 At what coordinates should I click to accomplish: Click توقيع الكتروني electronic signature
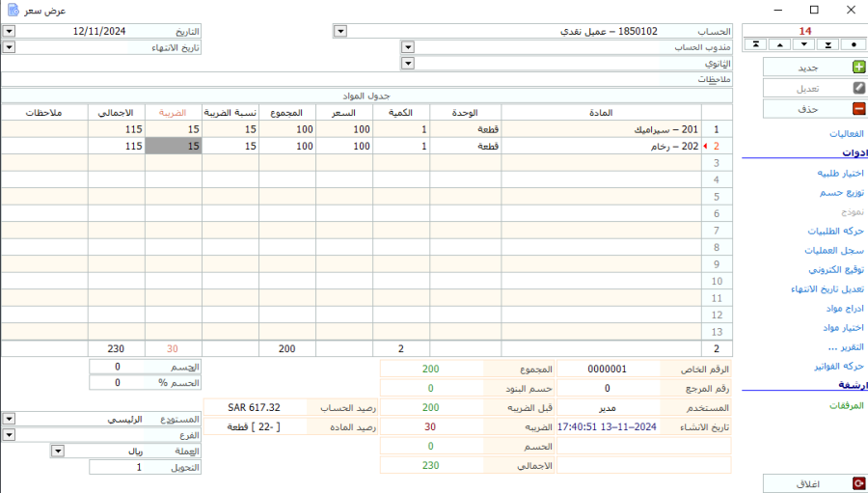tap(836, 270)
